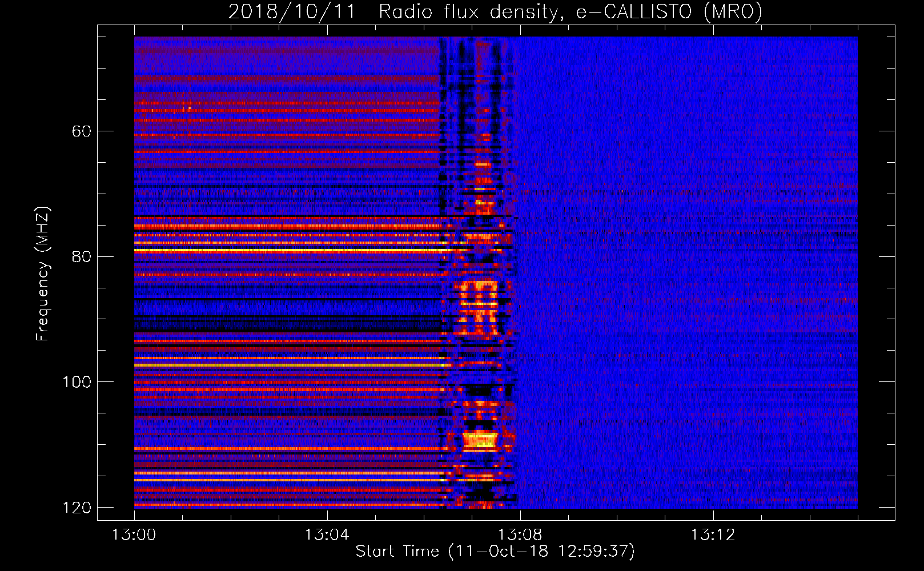
Task: Click the "100" frequency tick label
Action: pyautogui.click(x=77, y=381)
